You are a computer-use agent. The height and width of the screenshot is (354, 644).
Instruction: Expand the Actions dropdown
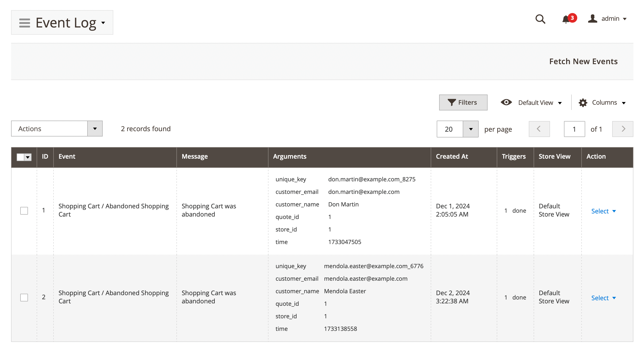click(95, 129)
